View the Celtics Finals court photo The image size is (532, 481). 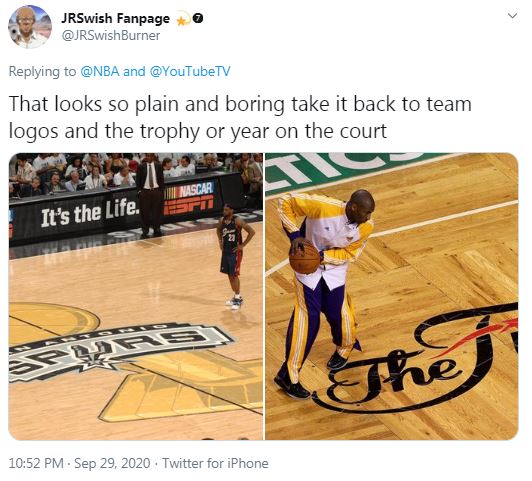(x=392, y=296)
